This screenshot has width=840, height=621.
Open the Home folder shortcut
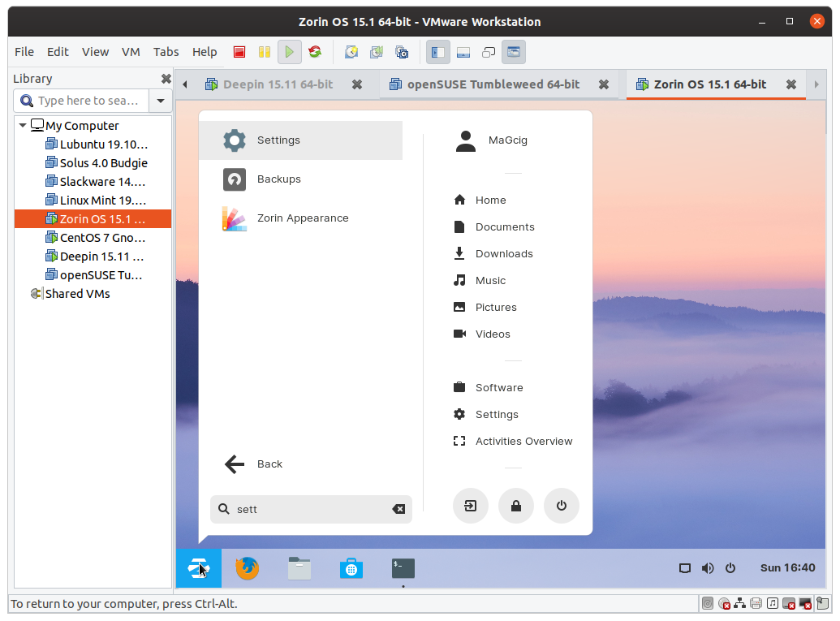480,200
